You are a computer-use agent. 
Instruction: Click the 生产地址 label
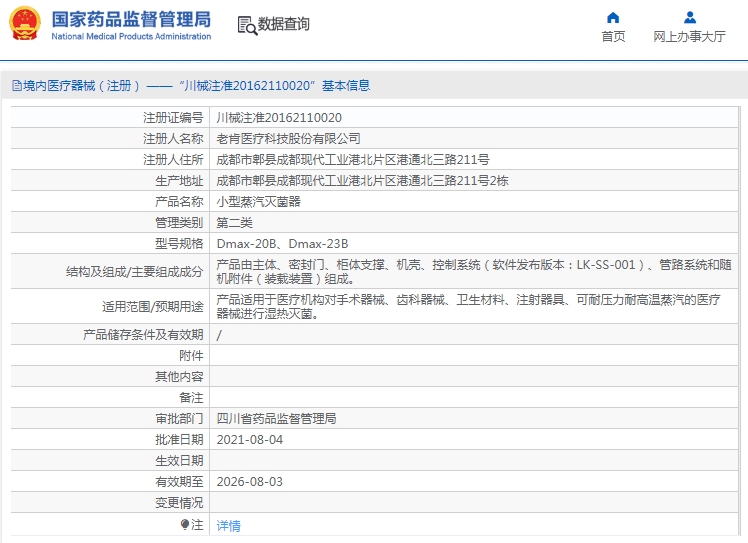(179, 181)
